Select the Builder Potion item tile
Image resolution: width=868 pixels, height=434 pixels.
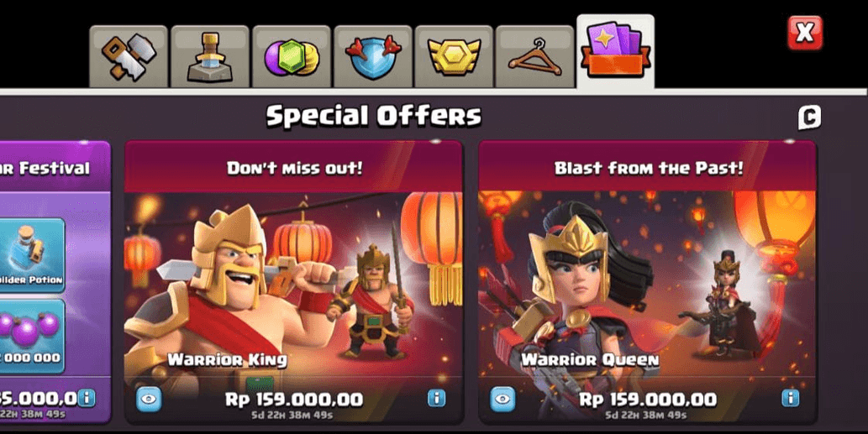click(32, 255)
